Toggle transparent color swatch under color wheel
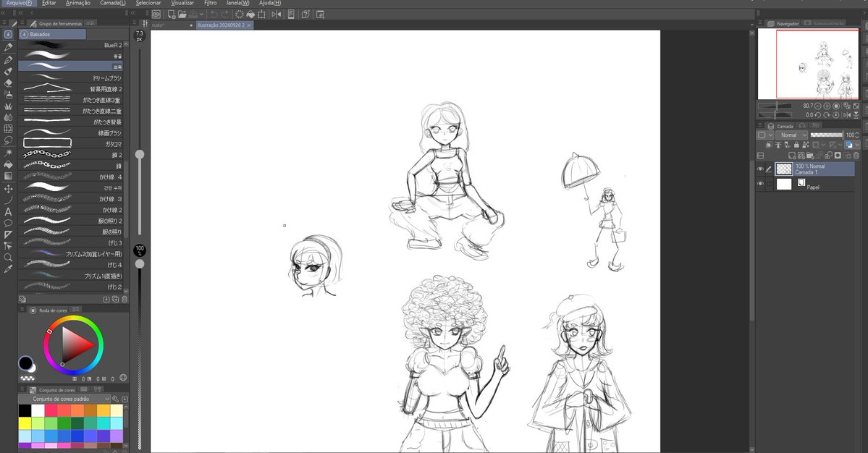Viewport: 868px width, 453px height. click(x=27, y=379)
